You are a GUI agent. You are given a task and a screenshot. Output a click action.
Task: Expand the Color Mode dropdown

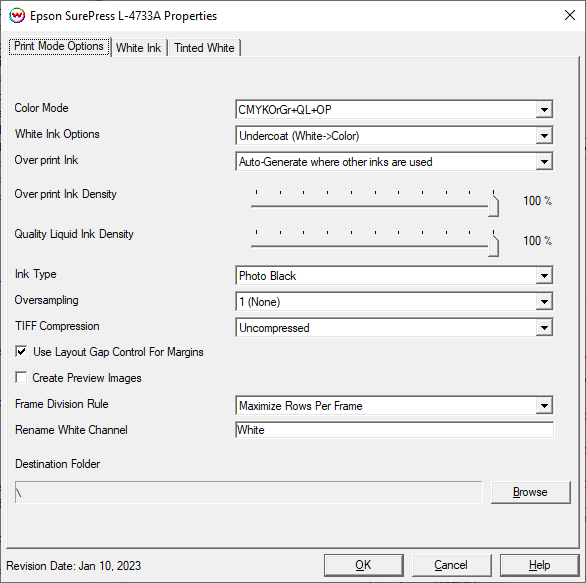point(544,109)
